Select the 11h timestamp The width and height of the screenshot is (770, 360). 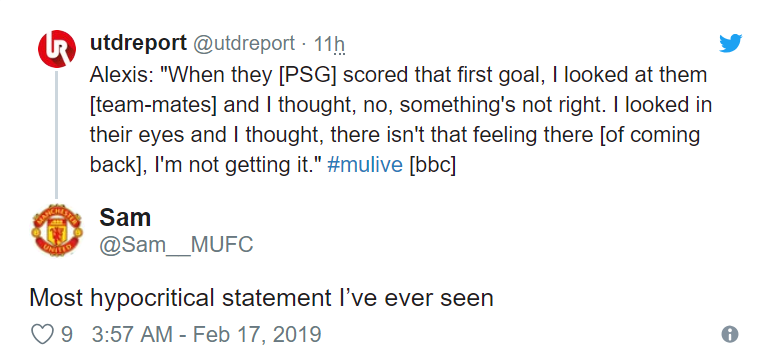tap(330, 44)
